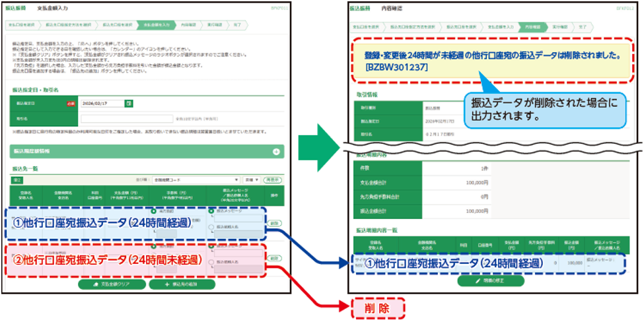Click the 振込先の追加 plus button
The image size is (644, 320).
point(181,284)
